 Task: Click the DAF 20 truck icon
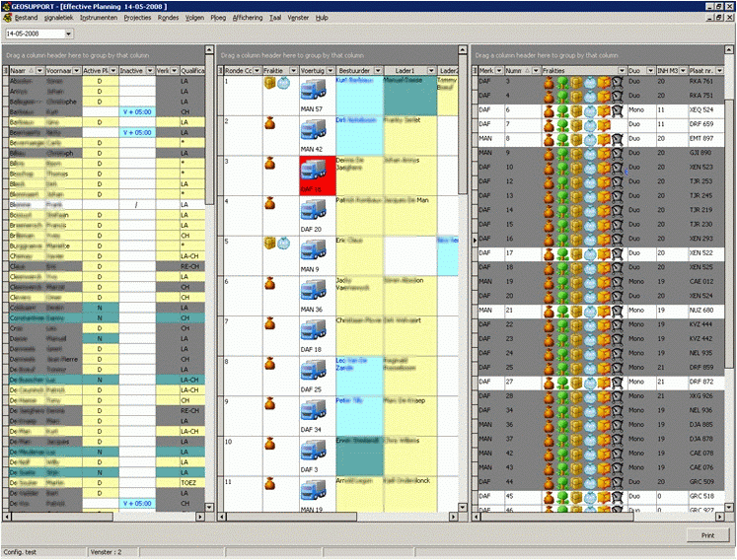pyautogui.click(x=312, y=212)
